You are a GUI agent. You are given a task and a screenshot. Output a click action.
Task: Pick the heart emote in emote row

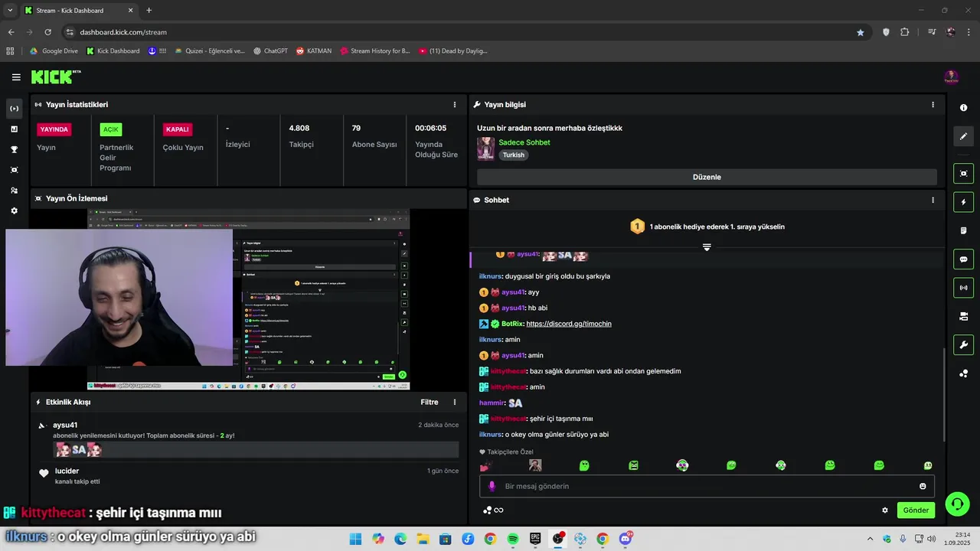point(485,465)
